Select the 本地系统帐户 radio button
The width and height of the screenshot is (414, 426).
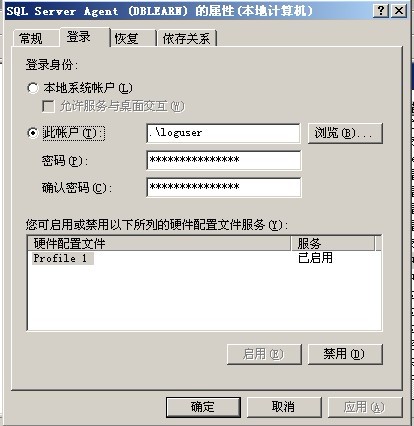pos(33,88)
